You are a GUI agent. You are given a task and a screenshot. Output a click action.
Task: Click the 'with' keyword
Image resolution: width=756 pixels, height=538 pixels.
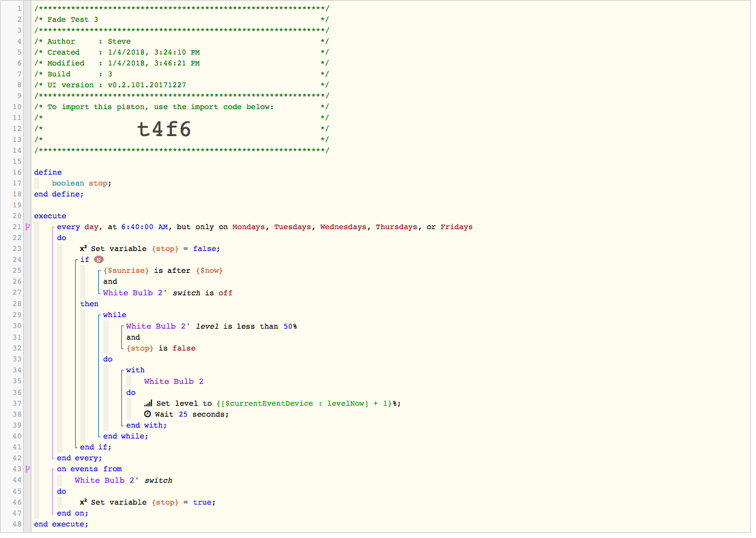point(135,370)
